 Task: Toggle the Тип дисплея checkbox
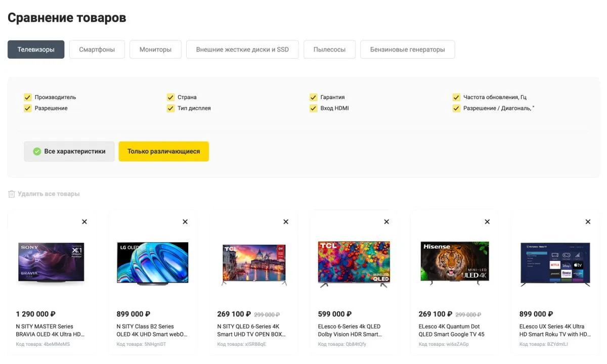click(171, 108)
